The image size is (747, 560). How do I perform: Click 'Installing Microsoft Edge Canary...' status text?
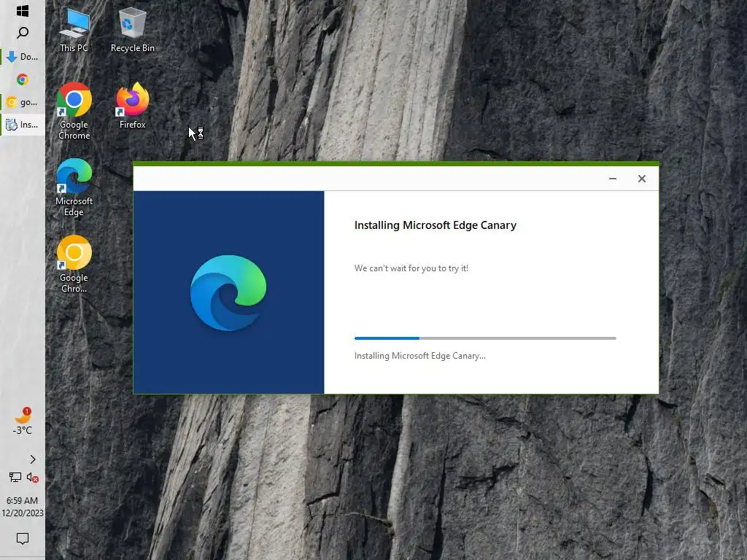(419, 356)
